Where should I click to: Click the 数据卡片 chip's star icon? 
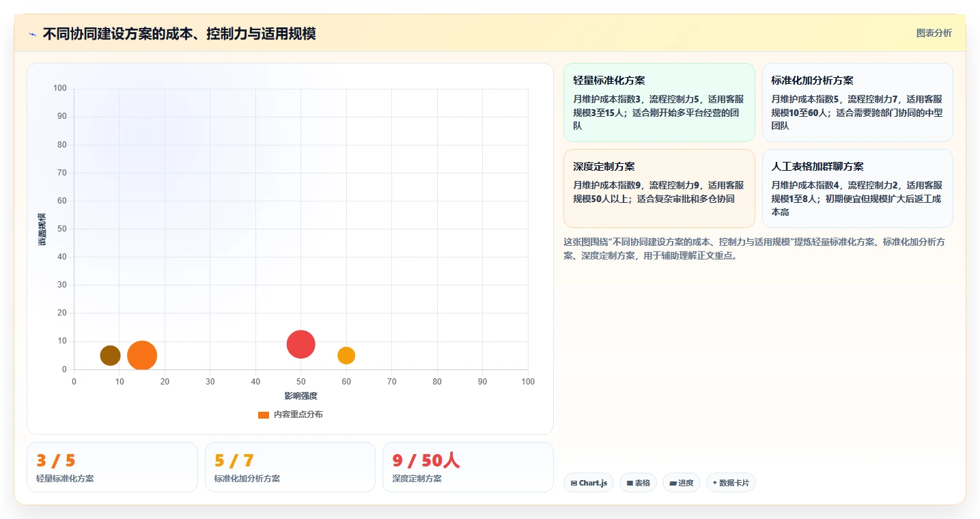pos(715,483)
